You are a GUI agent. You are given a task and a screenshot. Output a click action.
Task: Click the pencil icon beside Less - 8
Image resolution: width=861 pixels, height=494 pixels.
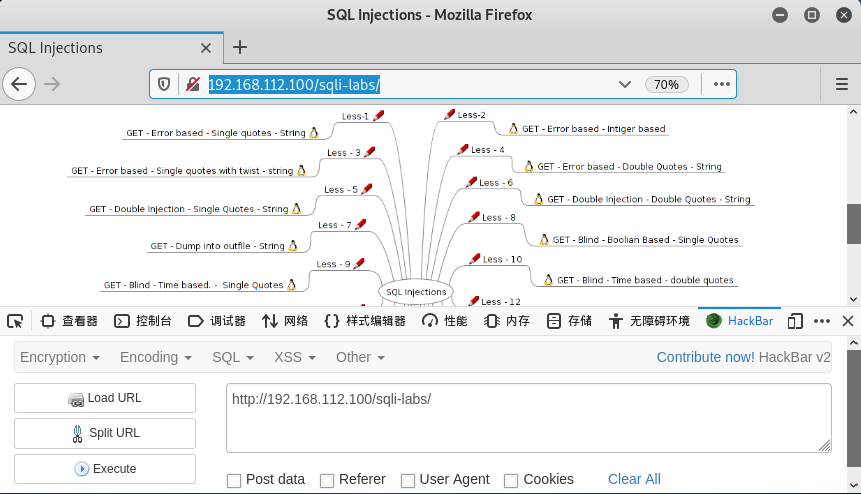474,217
